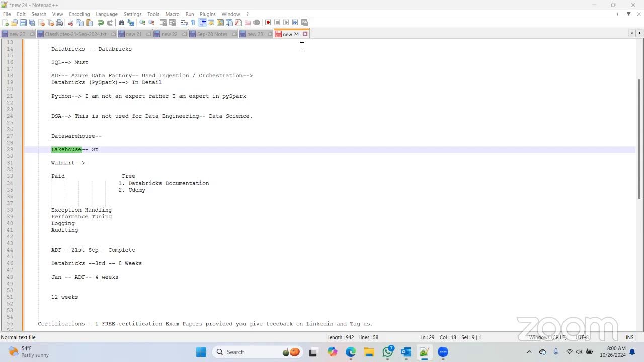Close the new 24 tab
The image size is (644, 362).
[305, 34]
